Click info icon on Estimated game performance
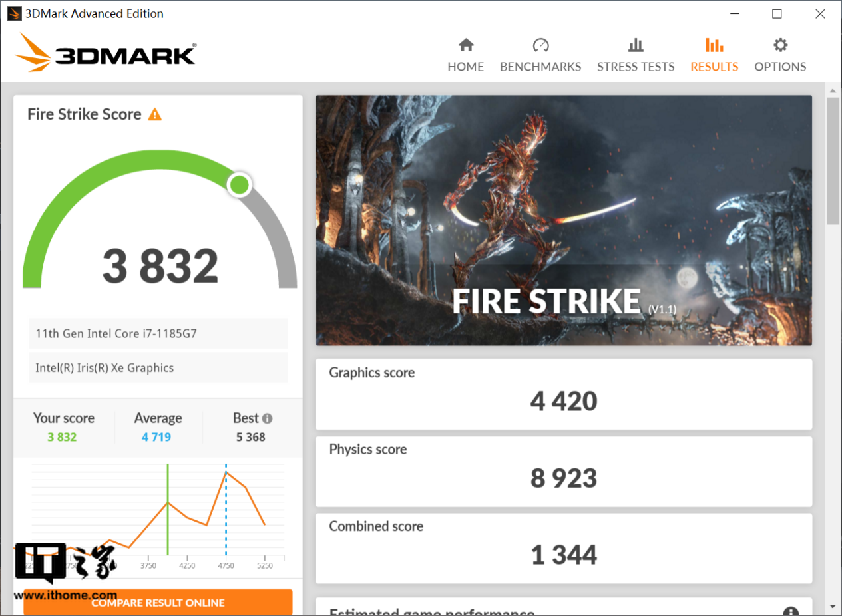842x616 pixels. pyautogui.click(x=790, y=612)
